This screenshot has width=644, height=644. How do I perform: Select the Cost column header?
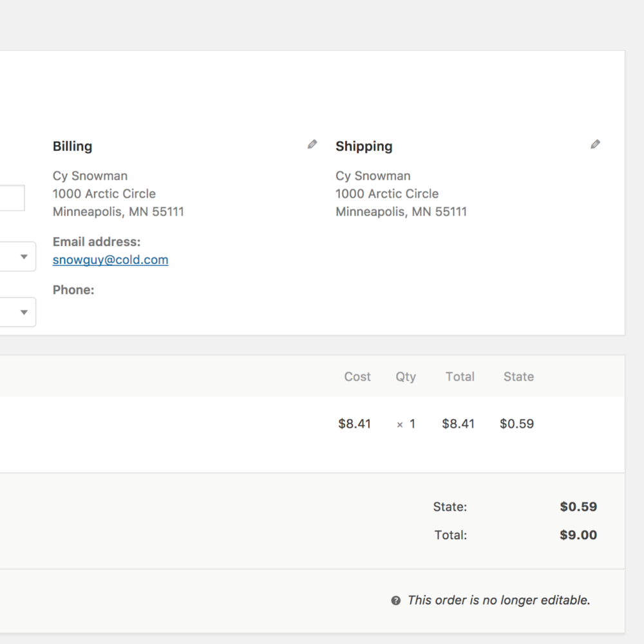click(357, 377)
